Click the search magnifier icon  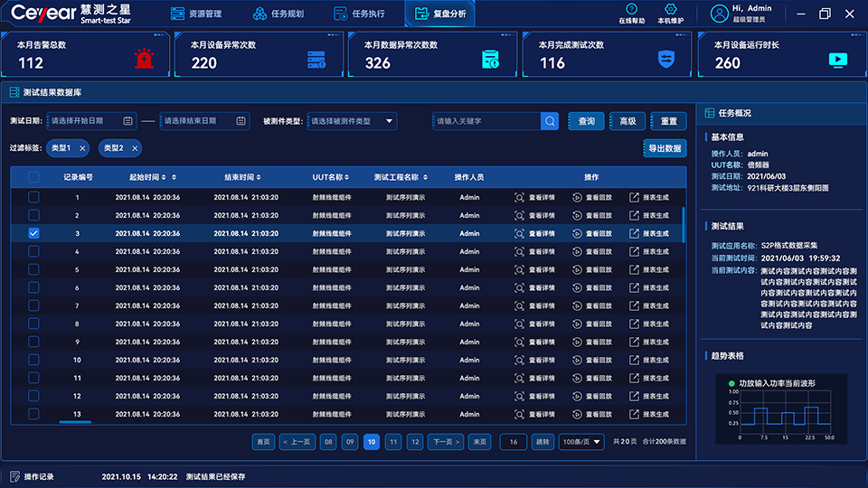[x=550, y=121]
